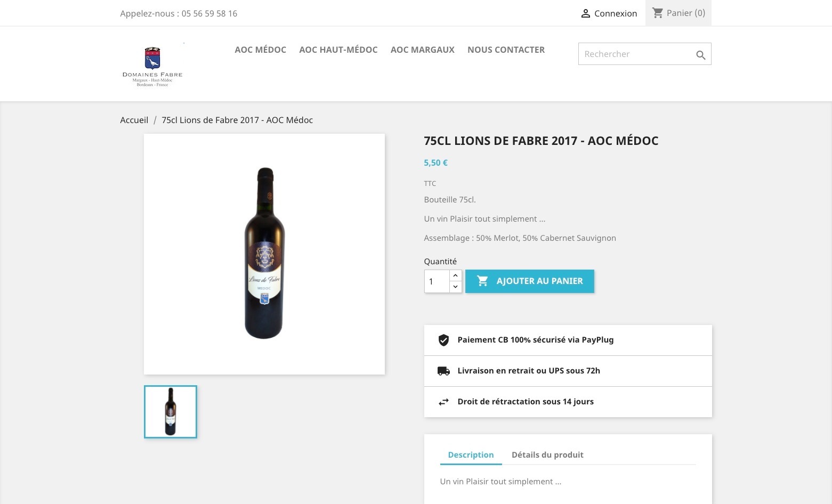Open the AOC Médoc menu
The image size is (832, 504).
[260, 50]
